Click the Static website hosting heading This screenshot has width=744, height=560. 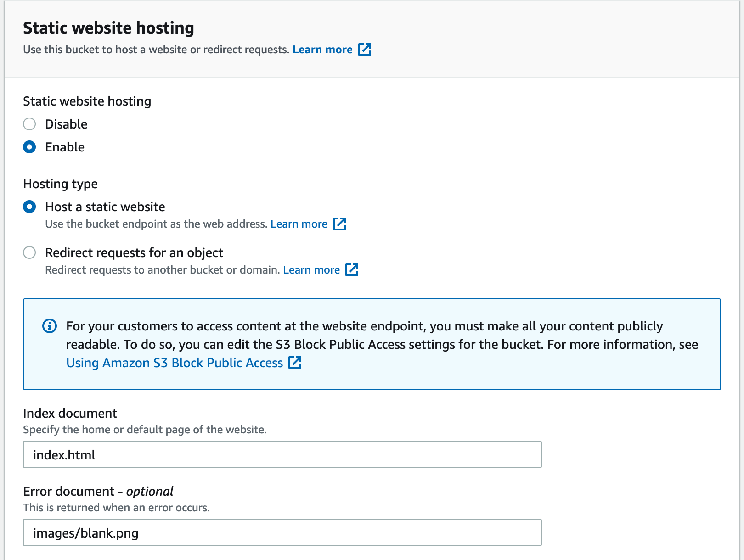point(108,28)
